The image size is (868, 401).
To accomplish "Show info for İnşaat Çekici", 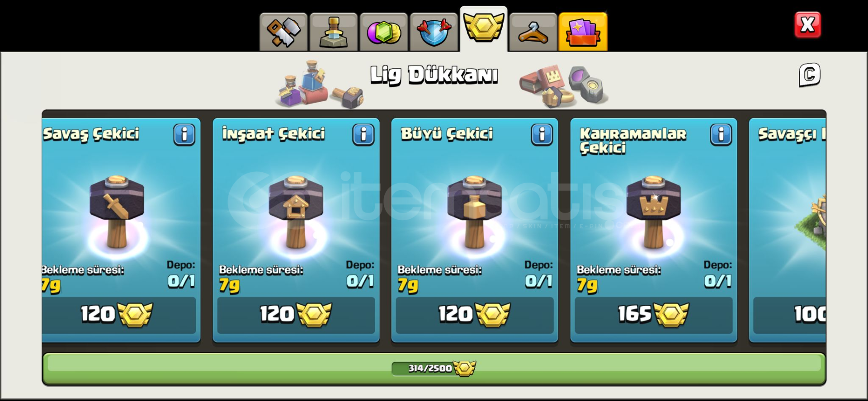I will [363, 135].
